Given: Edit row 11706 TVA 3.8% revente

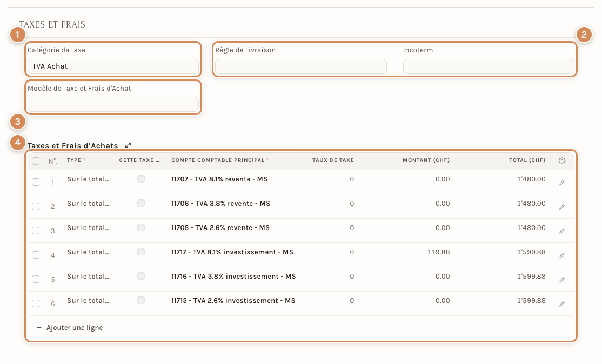Looking at the screenshot, I should 561,207.
